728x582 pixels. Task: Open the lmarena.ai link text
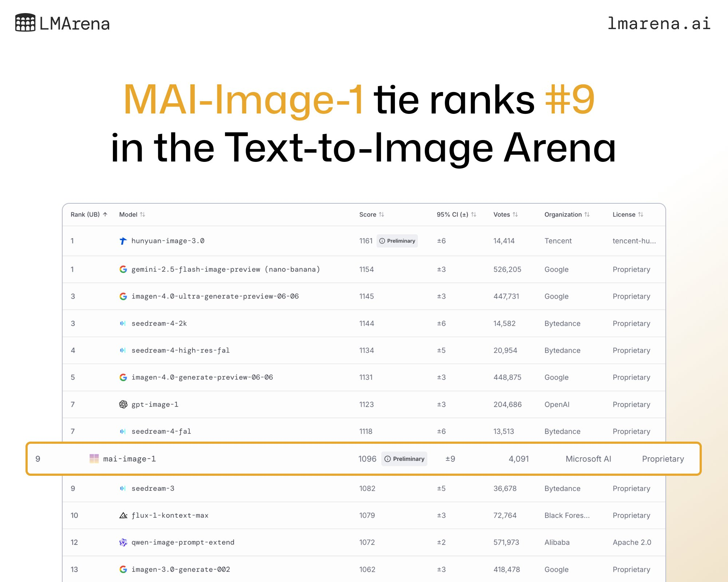[658, 24]
